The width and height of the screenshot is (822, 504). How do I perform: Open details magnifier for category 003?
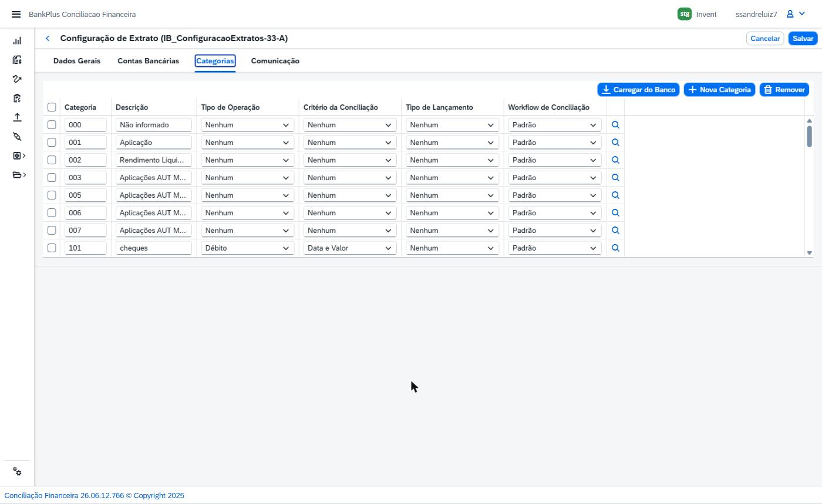[x=615, y=178]
